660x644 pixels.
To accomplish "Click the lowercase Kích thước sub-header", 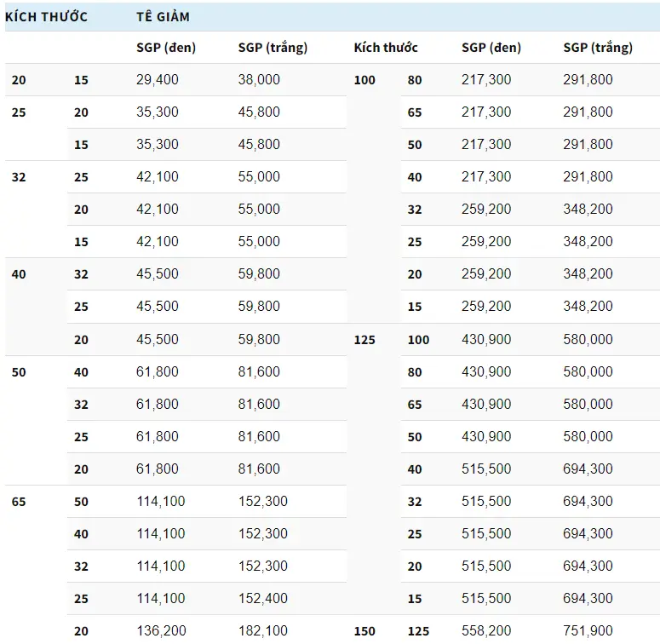I will 386,48.
